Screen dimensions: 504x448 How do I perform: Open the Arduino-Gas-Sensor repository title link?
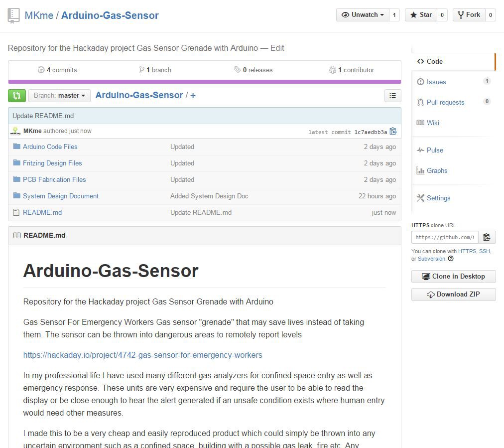tap(110, 15)
